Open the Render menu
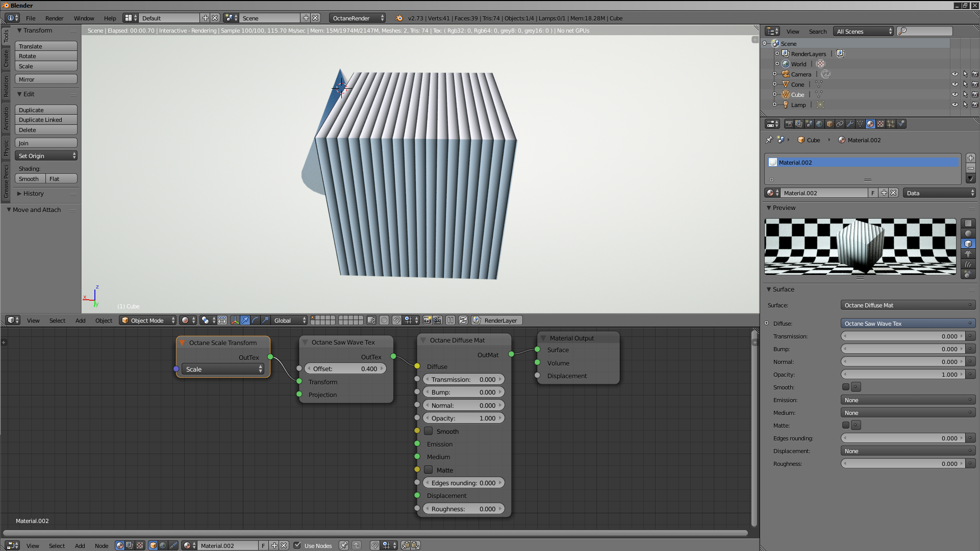 [54, 18]
